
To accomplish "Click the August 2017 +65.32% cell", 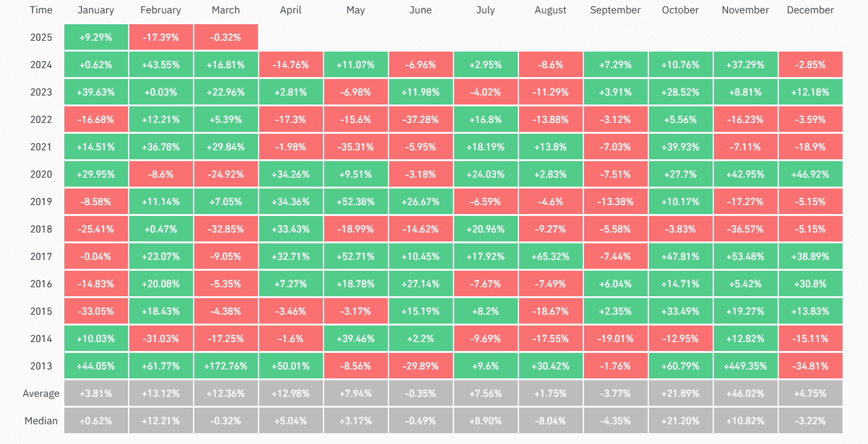I will (x=551, y=257).
